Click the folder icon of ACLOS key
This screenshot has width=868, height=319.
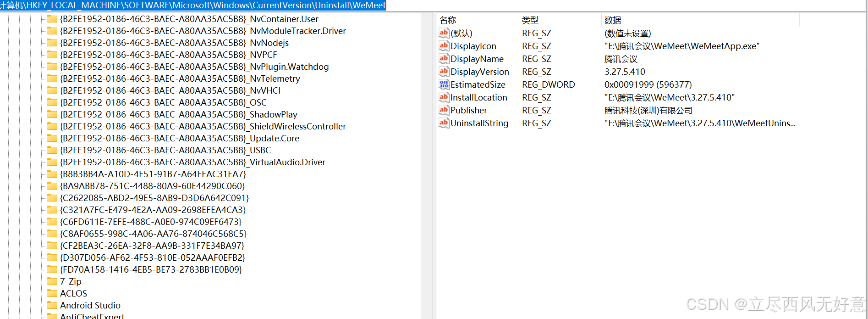click(52, 293)
